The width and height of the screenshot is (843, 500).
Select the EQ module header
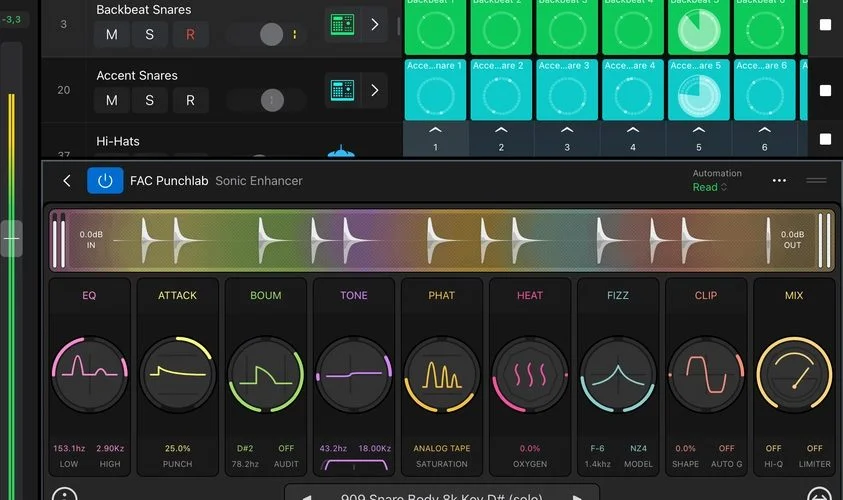coord(89,295)
